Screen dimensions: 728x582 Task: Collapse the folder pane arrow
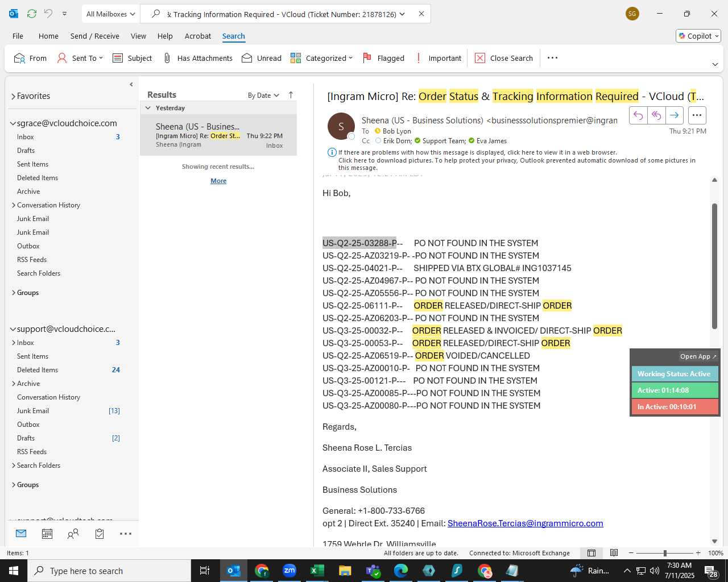(131, 85)
